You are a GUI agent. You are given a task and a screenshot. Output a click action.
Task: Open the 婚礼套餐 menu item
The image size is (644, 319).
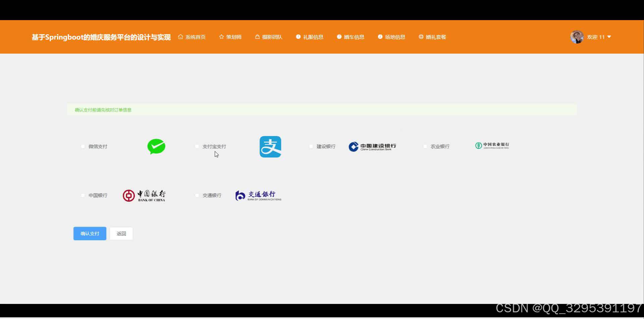tap(432, 37)
